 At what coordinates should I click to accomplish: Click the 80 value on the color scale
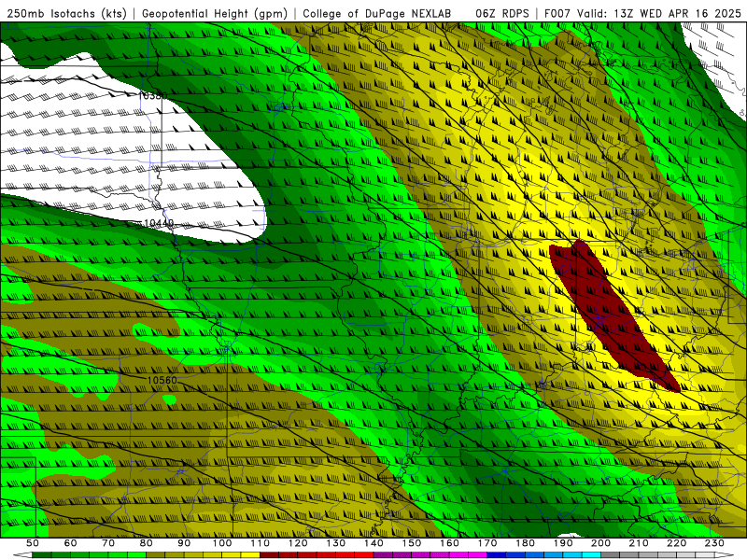point(147,543)
